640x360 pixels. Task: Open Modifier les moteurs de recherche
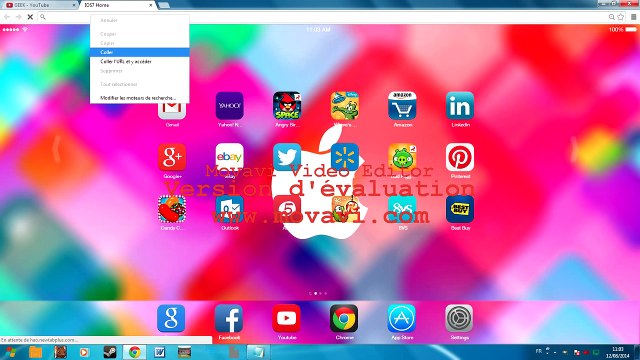pos(140,98)
